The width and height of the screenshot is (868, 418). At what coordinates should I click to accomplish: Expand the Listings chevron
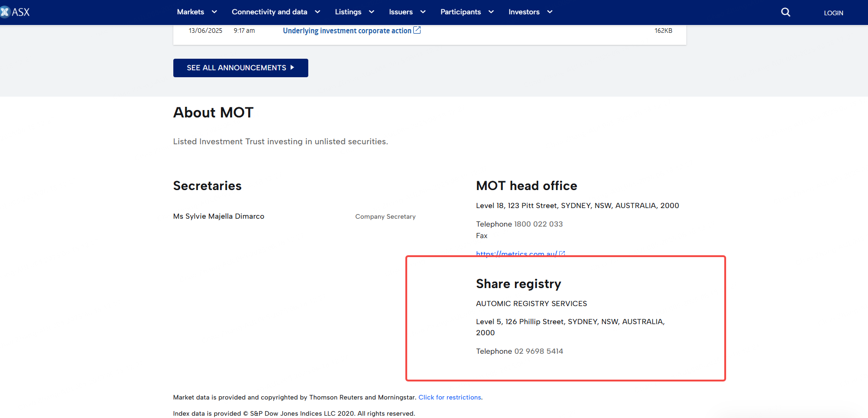pyautogui.click(x=372, y=12)
